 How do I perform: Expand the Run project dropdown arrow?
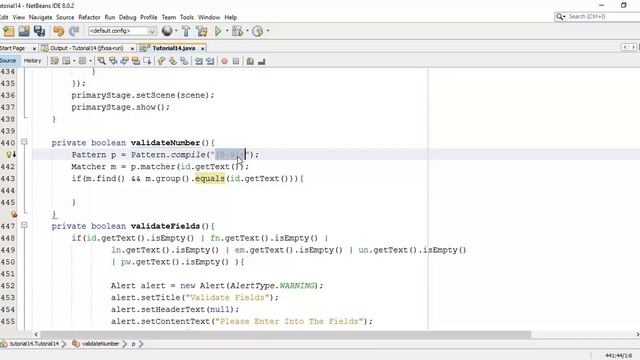227,31
